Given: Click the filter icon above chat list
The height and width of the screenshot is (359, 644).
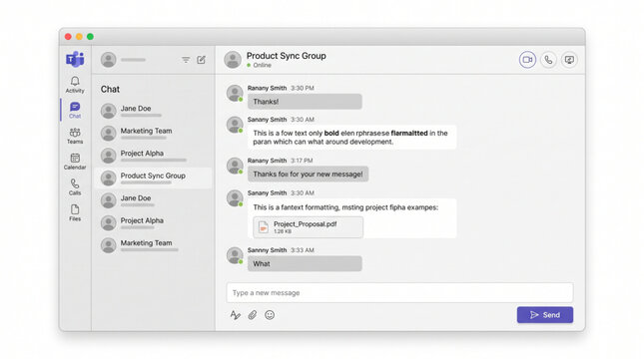Looking at the screenshot, I should click(x=186, y=60).
